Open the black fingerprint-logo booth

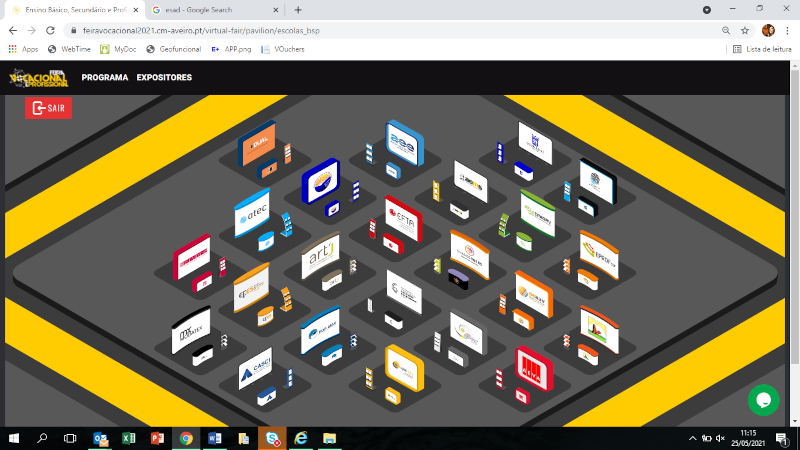[x=598, y=181]
